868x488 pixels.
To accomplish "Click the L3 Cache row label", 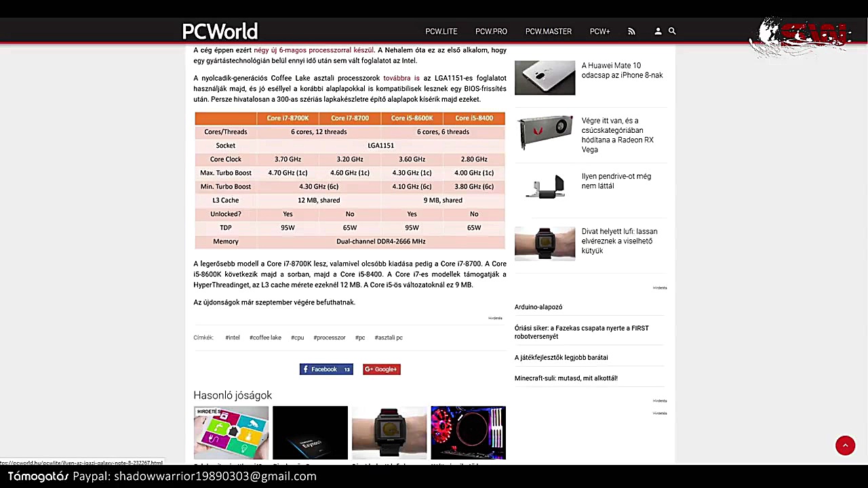I will point(226,200).
